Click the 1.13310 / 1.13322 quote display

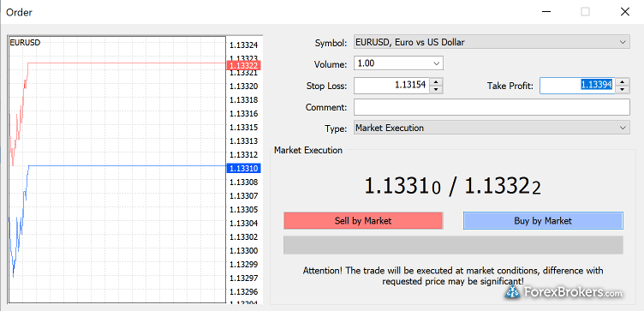(x=453, y=187)
